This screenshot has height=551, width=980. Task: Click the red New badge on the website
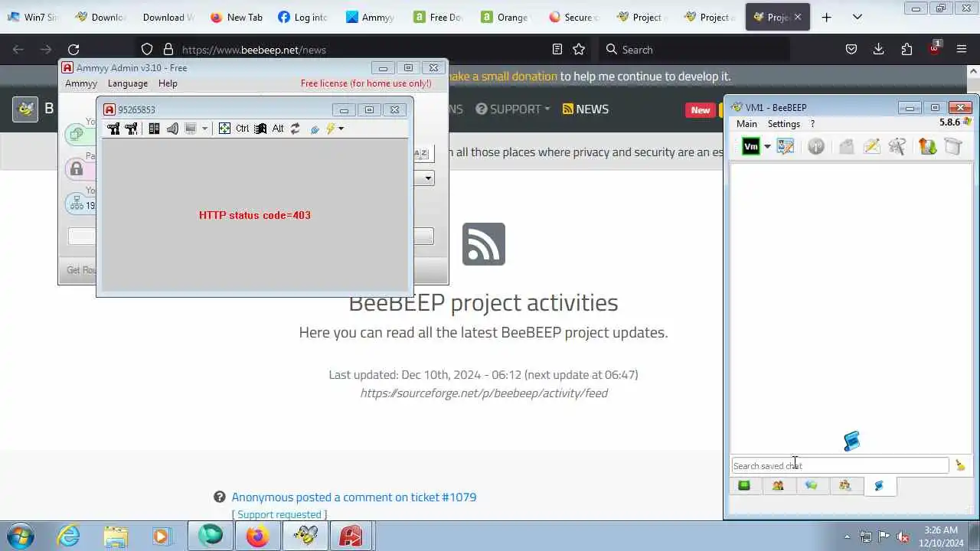[x=701, y=110]
